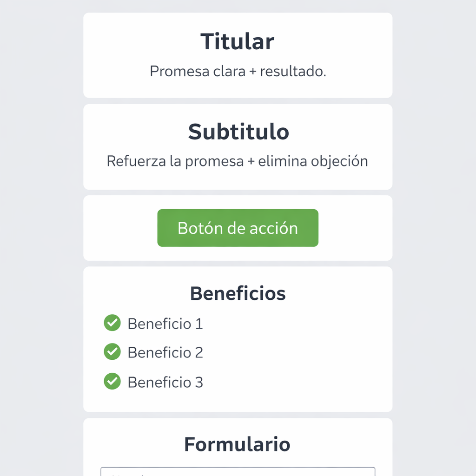Screen dimensions: 476x476
Task: Click inside the Titular card
Action: [238, 55]
